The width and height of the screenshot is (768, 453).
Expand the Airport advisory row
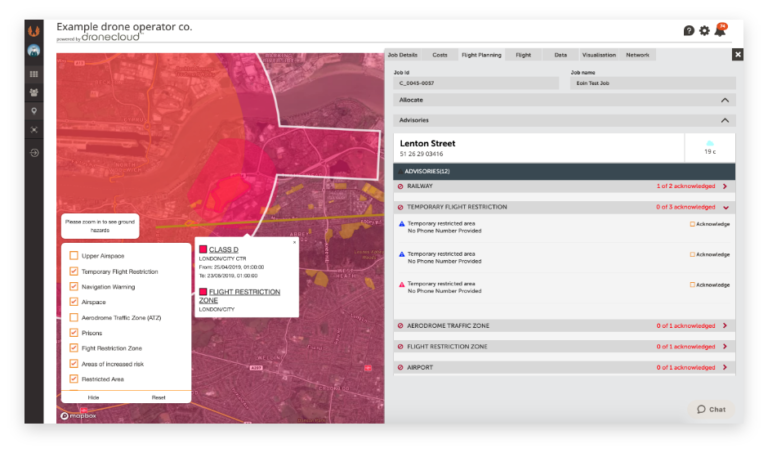725,367
